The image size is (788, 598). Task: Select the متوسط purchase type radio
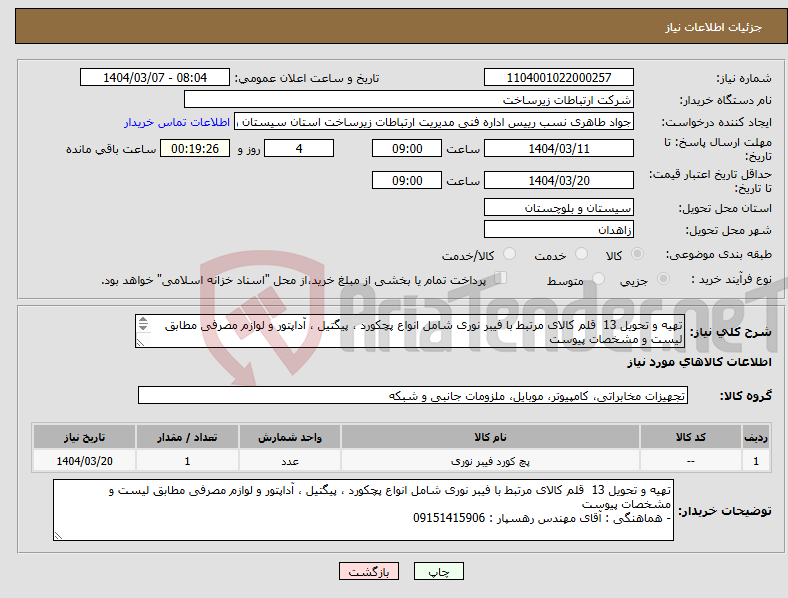pyautogui.click(x=598, y=278)
